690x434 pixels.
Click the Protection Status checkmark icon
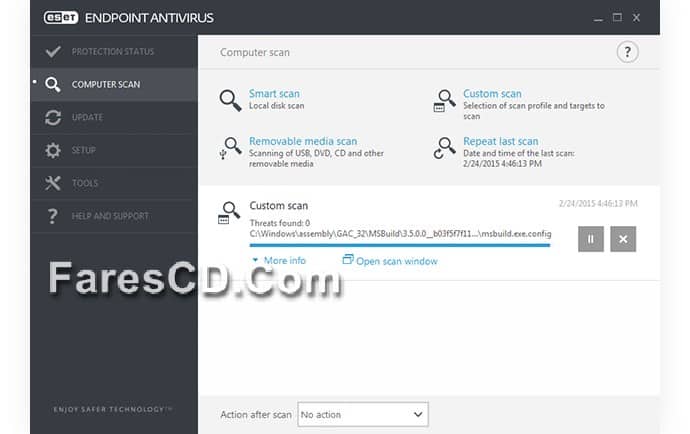[53, 51]
